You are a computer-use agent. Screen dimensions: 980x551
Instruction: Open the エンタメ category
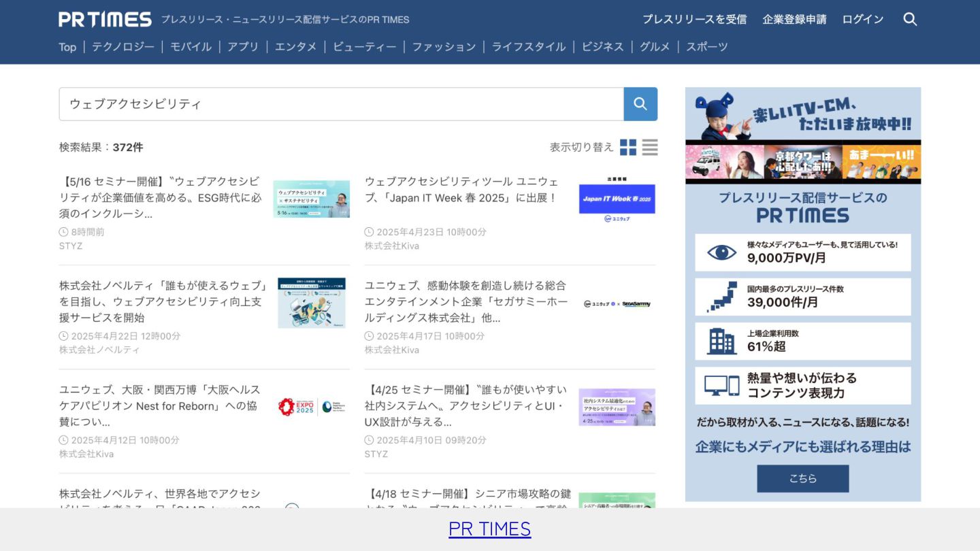tap(295, 47)
